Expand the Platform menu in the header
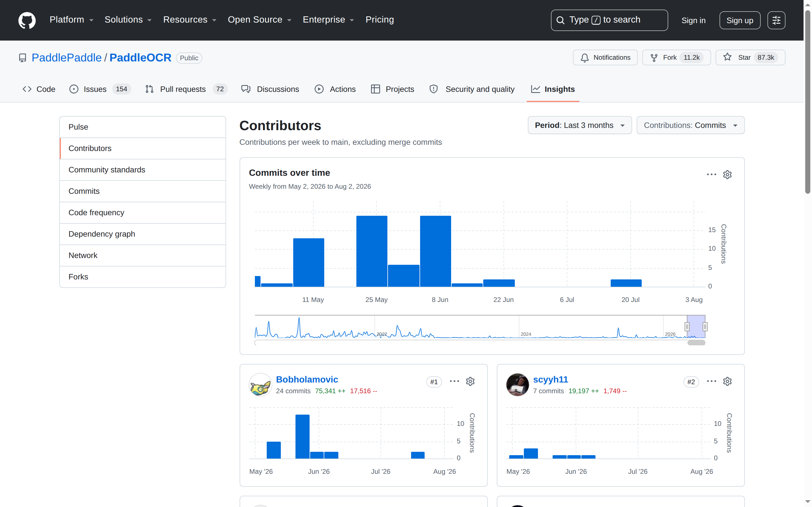Viewport: 812px width, 507px height. tap(71, 20)
